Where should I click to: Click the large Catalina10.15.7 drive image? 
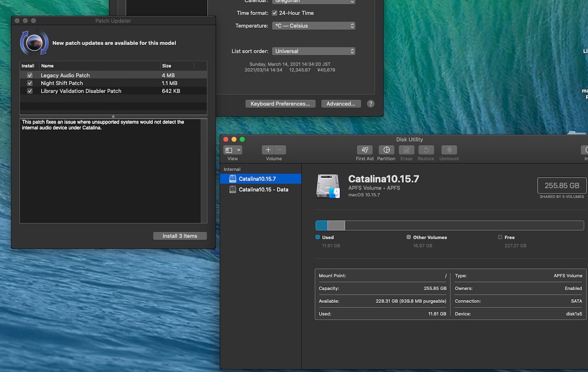(x=328, y=186)
